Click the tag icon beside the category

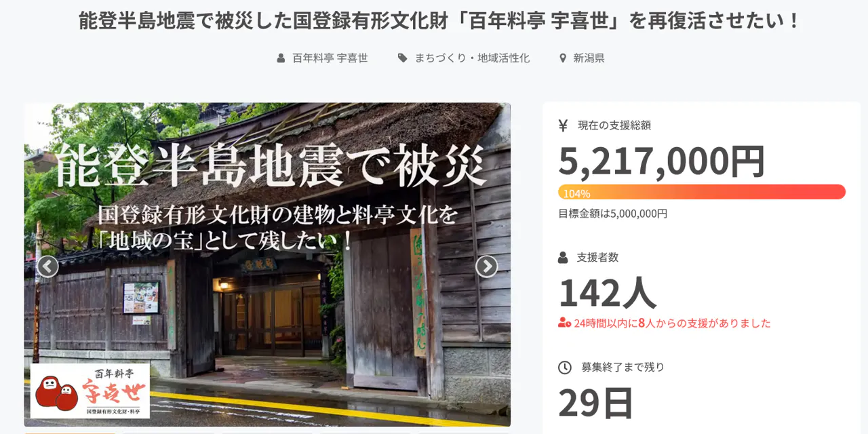click(403, 58)
